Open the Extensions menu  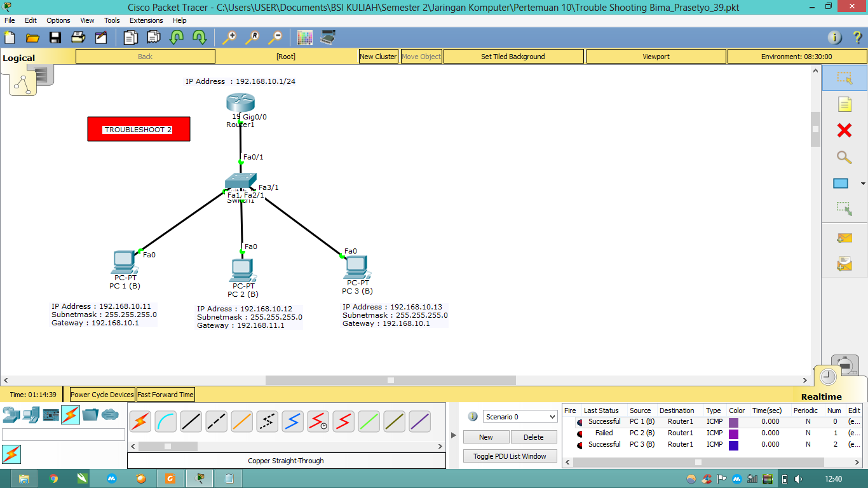(x=146, y=20)
